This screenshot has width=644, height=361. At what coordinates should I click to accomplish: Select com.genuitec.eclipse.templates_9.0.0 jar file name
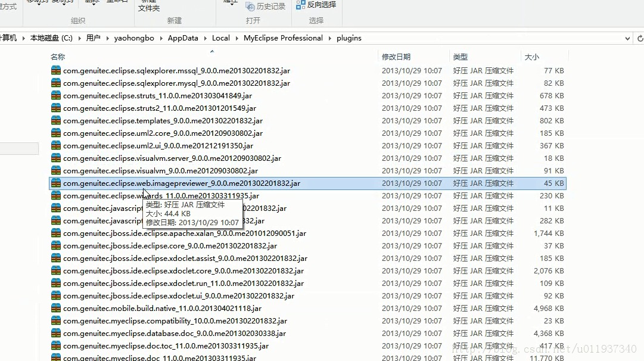(x=163, y=120)
